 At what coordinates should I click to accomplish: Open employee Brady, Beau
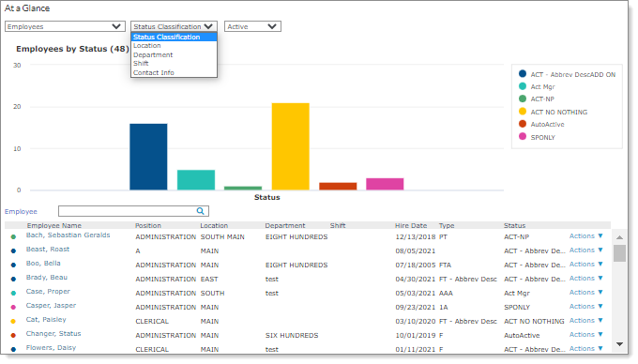[47, 278]
